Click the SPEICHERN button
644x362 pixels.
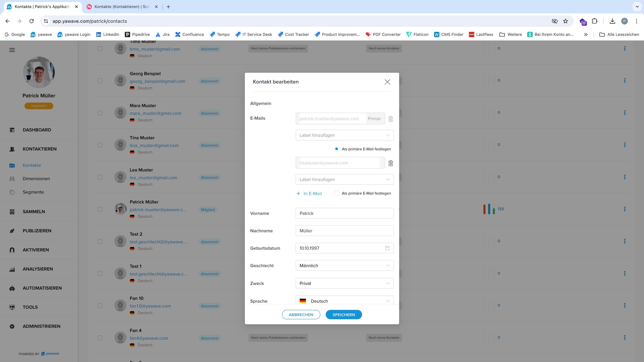[343, 315]
